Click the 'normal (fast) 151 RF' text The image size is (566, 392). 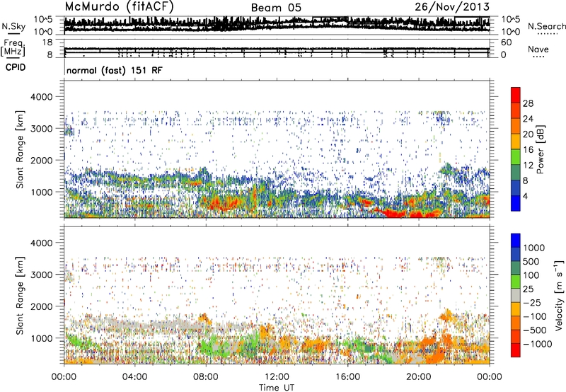pos(115,70)
